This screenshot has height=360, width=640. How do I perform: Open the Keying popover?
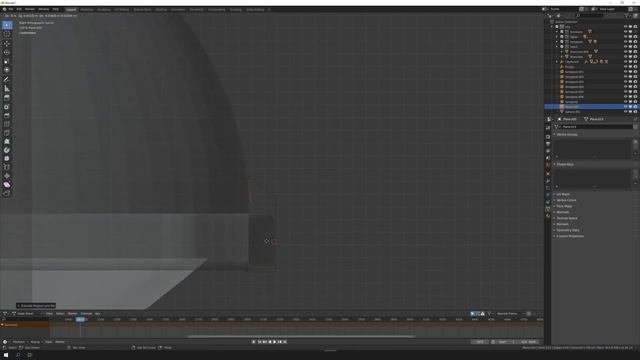click(36, 342)
